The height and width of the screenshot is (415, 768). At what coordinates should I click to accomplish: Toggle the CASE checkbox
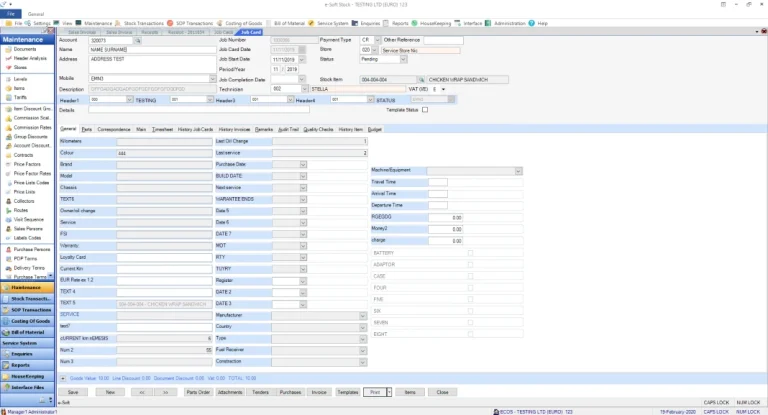470,276
